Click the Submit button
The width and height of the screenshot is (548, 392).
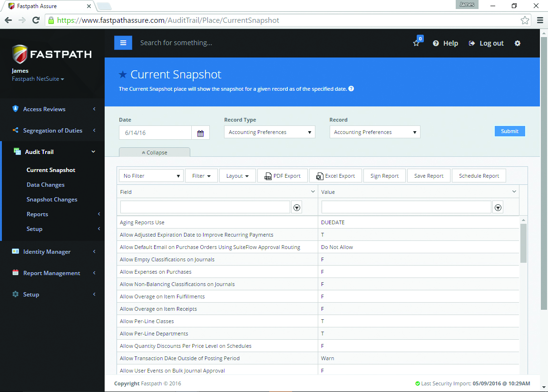pos(509,131)
